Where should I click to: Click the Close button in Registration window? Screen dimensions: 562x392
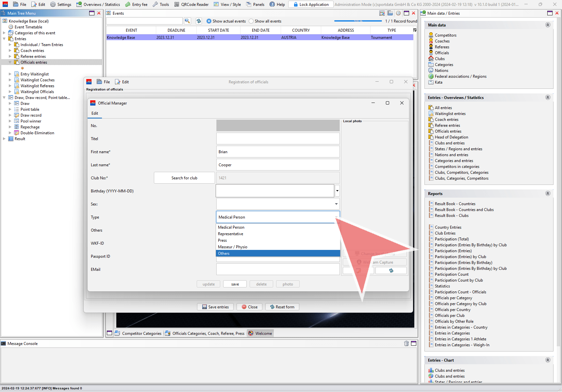(249, 307)
